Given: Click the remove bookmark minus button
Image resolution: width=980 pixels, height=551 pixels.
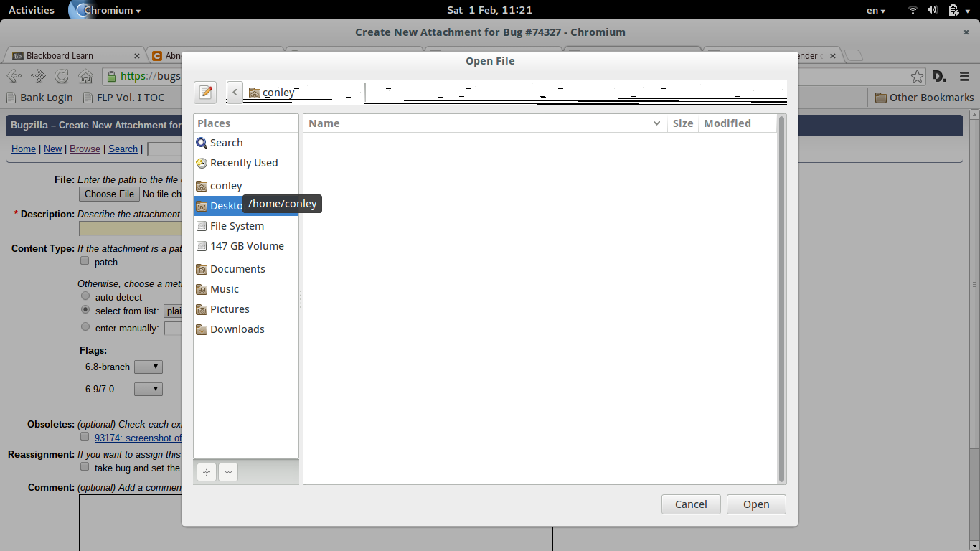Looking at the screenshot, I should pos(227,472).
